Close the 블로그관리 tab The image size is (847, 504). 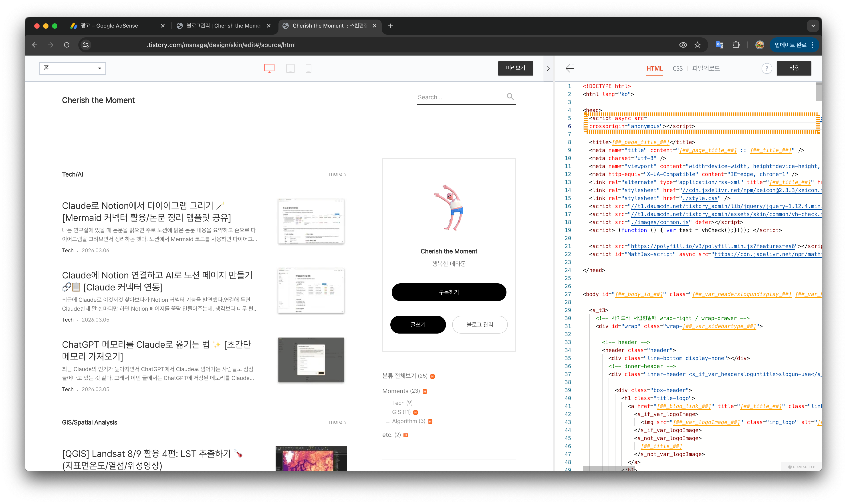269,26
